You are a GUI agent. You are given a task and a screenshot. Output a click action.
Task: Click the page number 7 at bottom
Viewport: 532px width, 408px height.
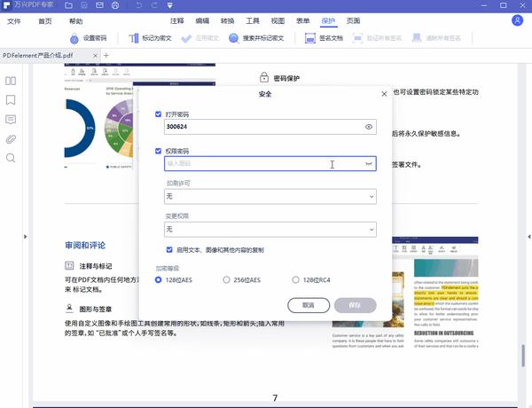point(275,398)
